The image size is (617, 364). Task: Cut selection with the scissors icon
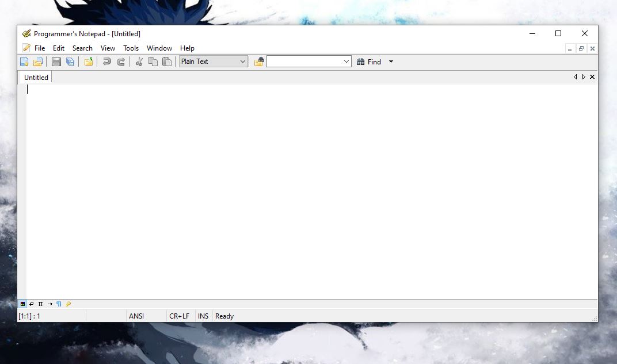point(139,62)
